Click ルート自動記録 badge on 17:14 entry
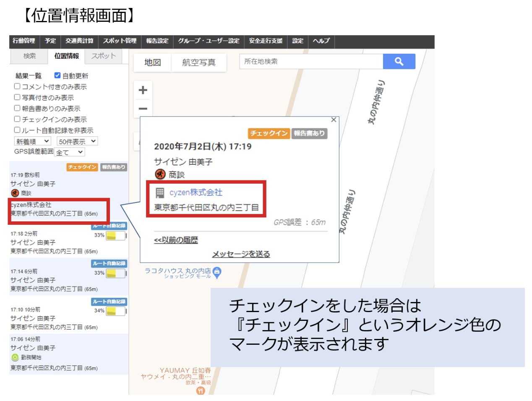The image size is (532, 401). pyautogui.click(x=109, y=263)
